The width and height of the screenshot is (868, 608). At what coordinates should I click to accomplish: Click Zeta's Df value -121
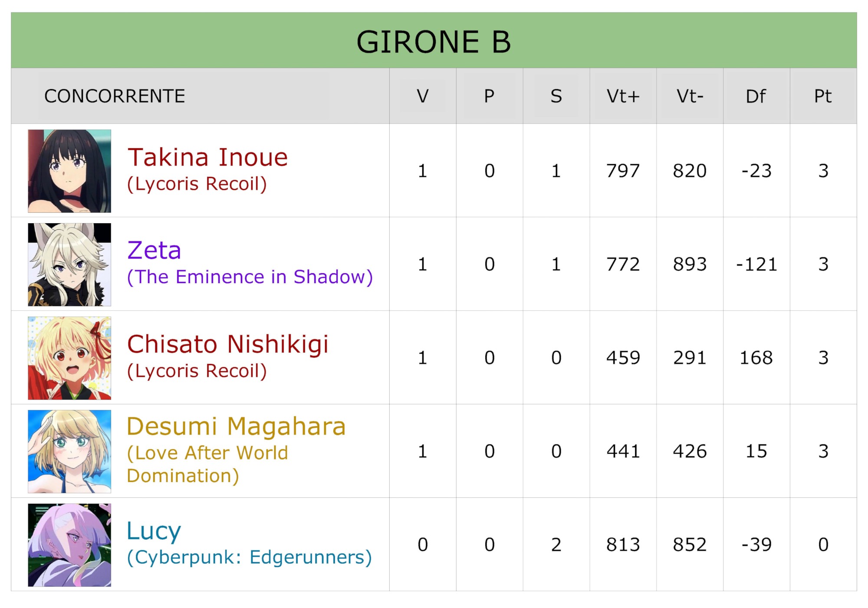[756, 264]
